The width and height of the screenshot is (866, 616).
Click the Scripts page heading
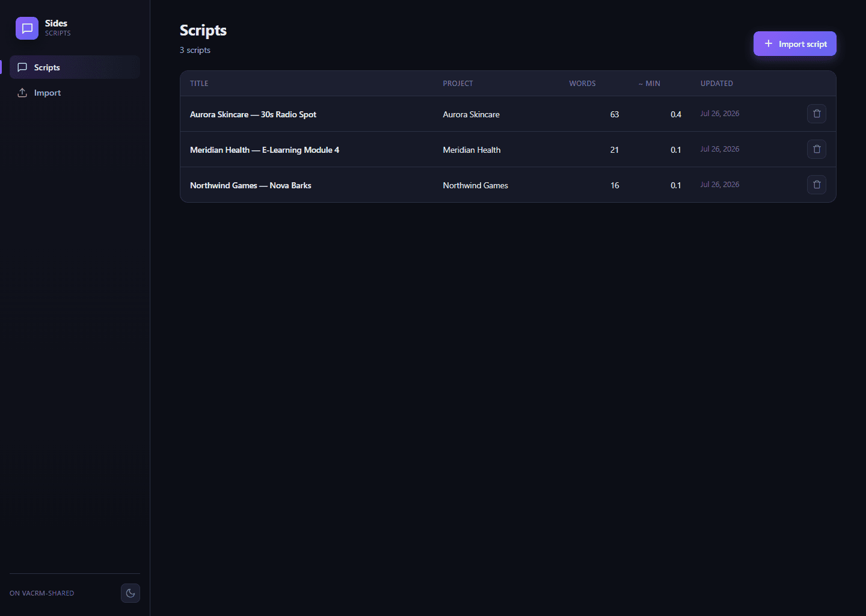203,31
